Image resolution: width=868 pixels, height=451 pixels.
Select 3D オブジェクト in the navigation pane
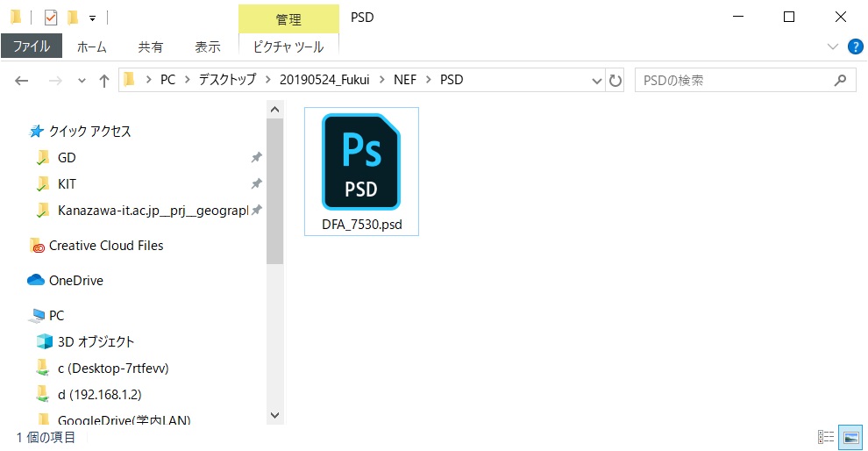pyautogui.click(x=96, y=341)
